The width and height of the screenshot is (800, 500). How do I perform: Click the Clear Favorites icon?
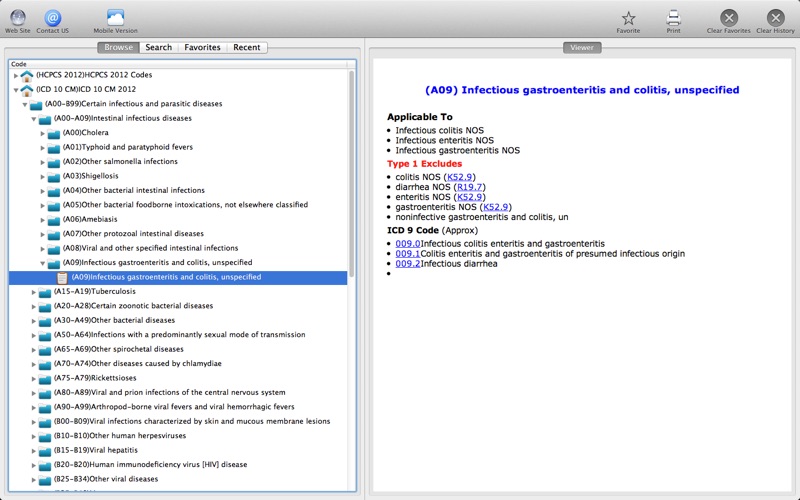point(729,18)
